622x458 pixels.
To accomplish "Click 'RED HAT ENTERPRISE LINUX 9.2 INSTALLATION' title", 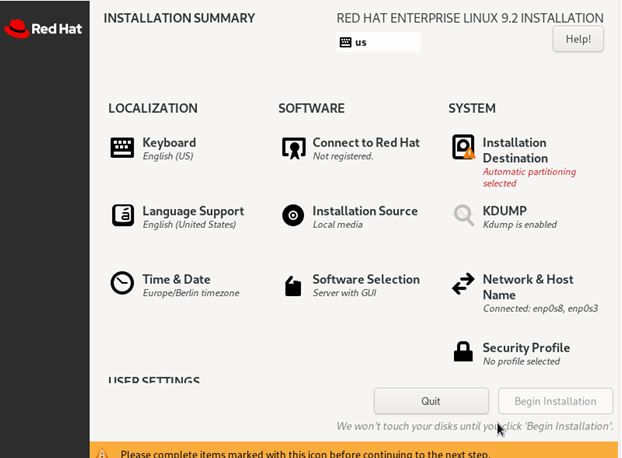I will (470, 18).
